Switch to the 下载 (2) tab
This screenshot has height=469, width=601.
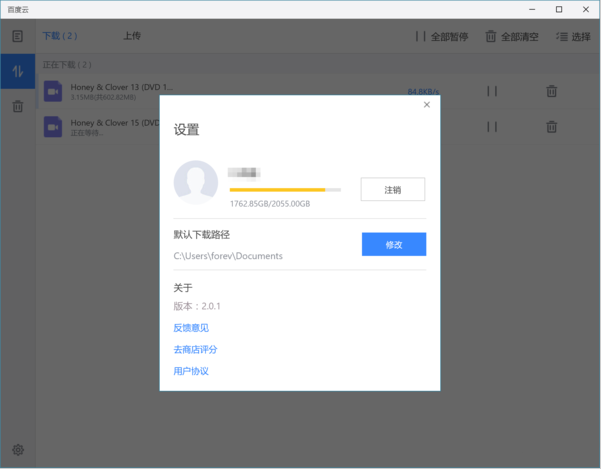[60, 36]
